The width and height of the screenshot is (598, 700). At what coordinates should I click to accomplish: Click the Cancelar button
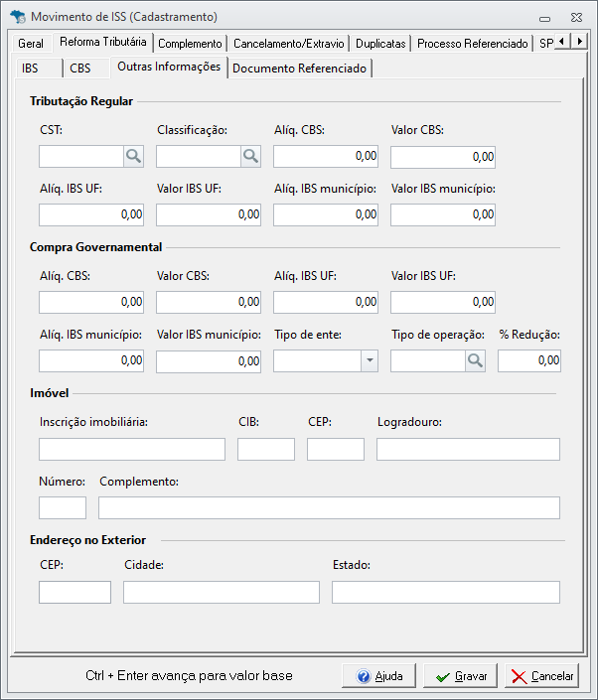click(x=541, y=676)
